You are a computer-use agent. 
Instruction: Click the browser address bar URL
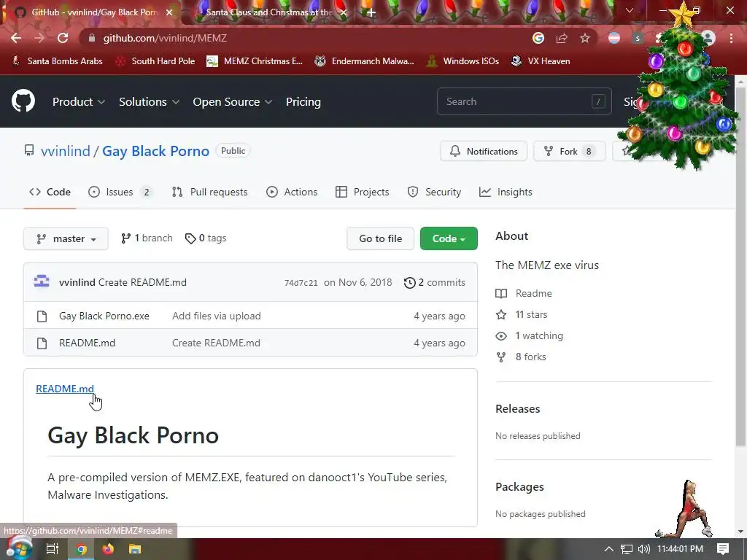pos(165,38)
